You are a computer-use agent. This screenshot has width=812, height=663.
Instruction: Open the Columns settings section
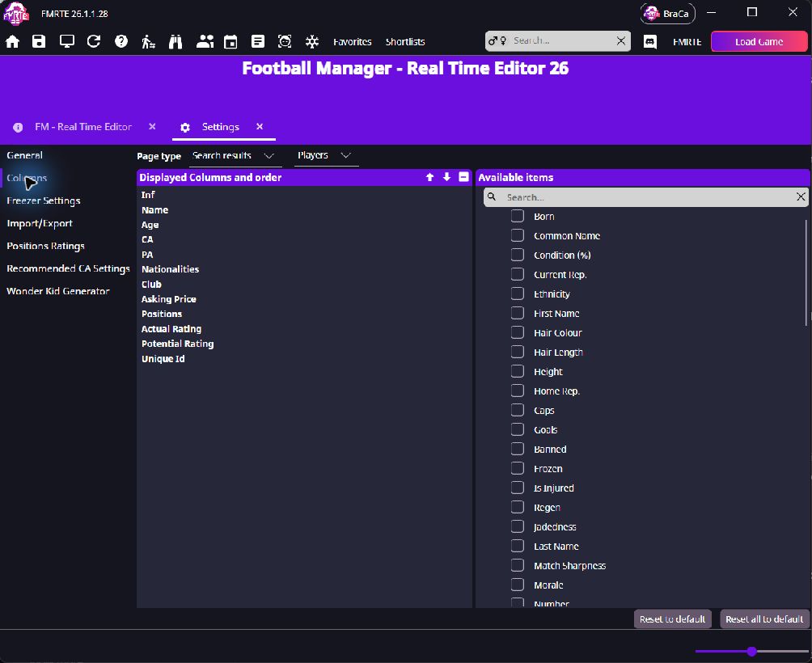27,178
